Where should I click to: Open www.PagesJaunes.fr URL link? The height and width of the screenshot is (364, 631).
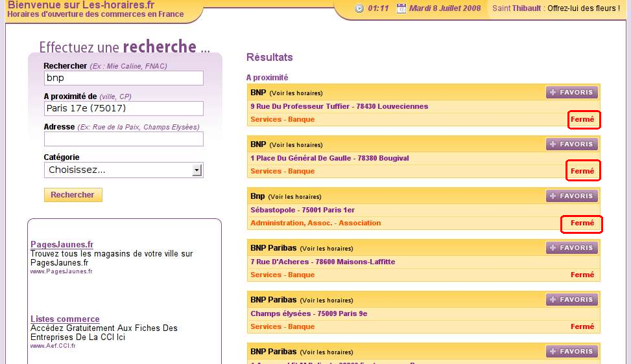(x=61, y=271)
